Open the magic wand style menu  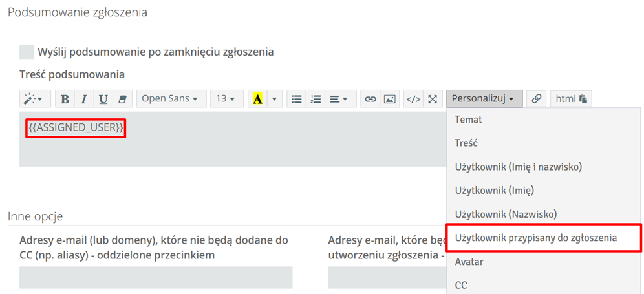click(x=35, y=99)
